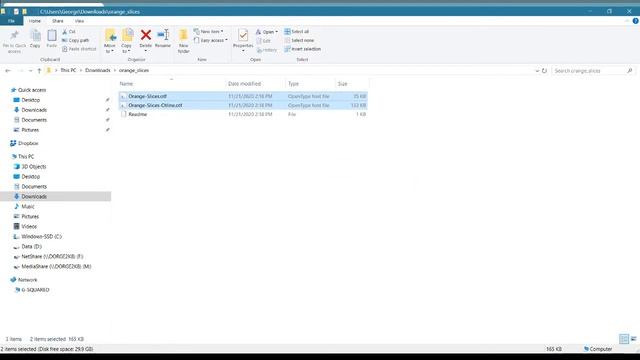This screenshot has width=640, height=360.
Task: Click the red Delete icon
Action: click(146, 35)
